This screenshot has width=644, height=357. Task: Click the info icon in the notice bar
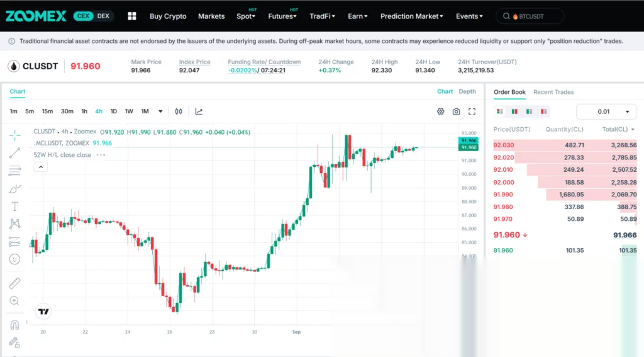click(11, 41)
